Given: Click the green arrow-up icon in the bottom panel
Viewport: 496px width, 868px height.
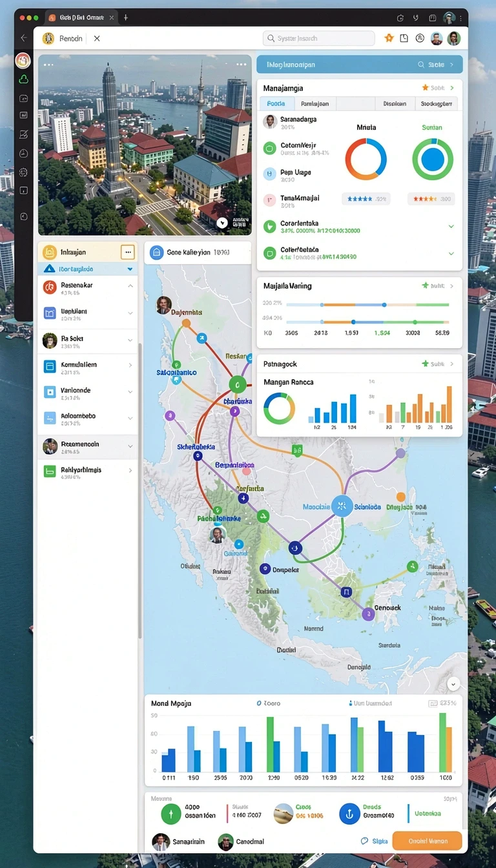Looking at the screenshot, I should point(170,814).
